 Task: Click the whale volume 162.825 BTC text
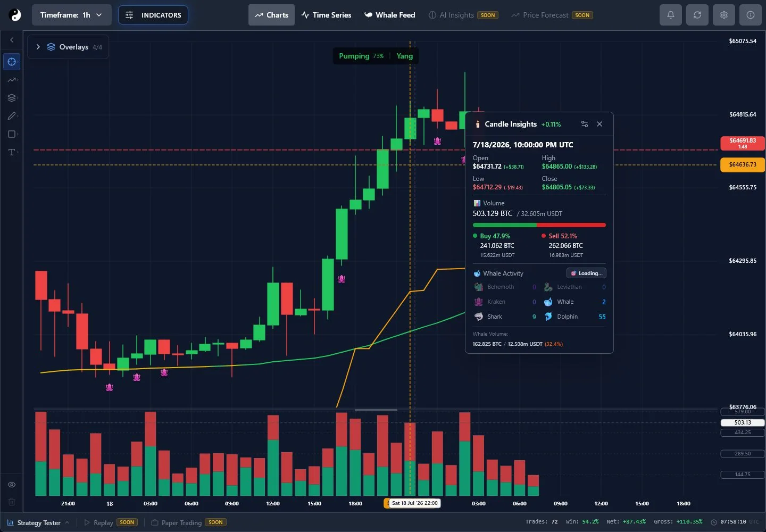[487, 344]
